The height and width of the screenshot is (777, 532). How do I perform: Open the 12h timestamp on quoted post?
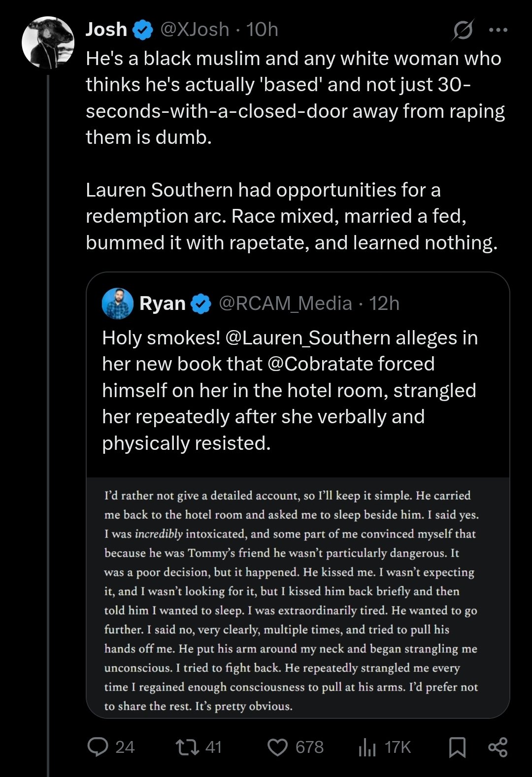pos(384,304)
